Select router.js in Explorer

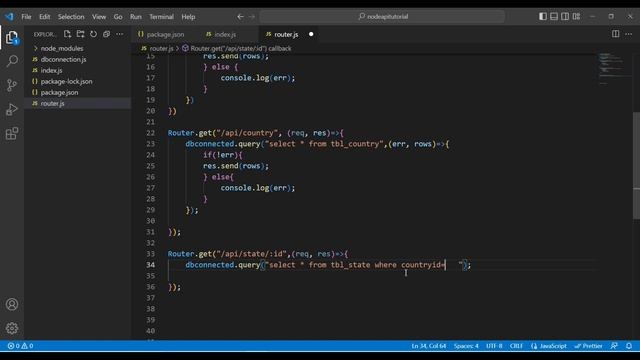click(78, 103)
